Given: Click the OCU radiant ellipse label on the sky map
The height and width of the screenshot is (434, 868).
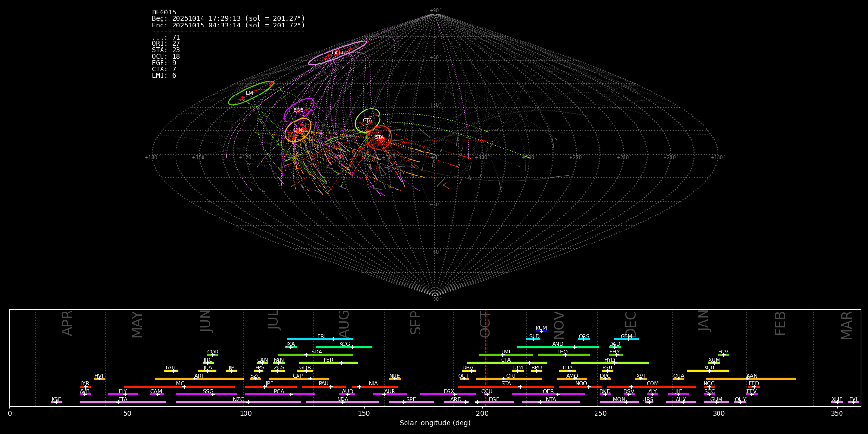Looking at the screenshot, I should click(x=337, y=53).
